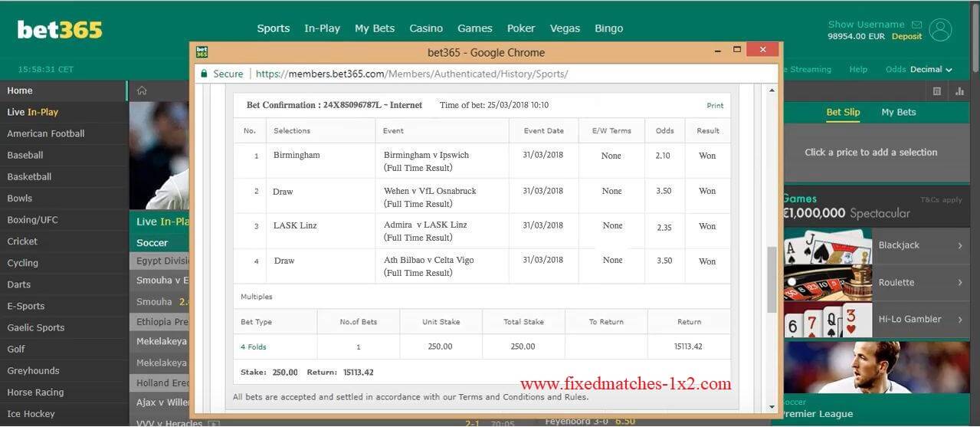Click the Ath Bilbao v Celta Vigo event cell

(443, 266)
